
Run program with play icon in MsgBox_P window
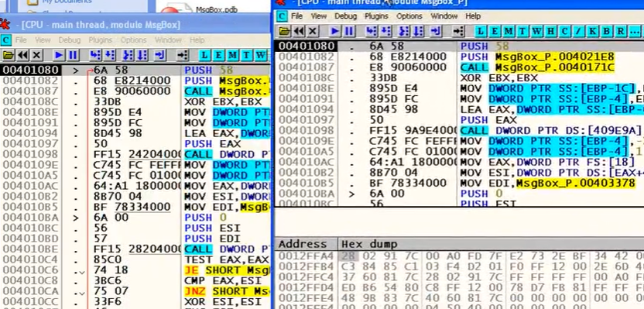tap(335, 31)
